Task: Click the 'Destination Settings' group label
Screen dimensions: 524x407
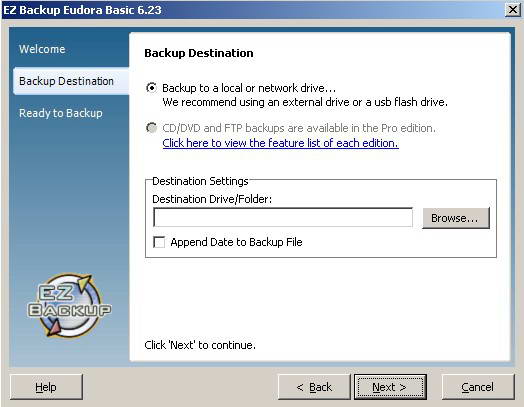Action: (200, 181)
